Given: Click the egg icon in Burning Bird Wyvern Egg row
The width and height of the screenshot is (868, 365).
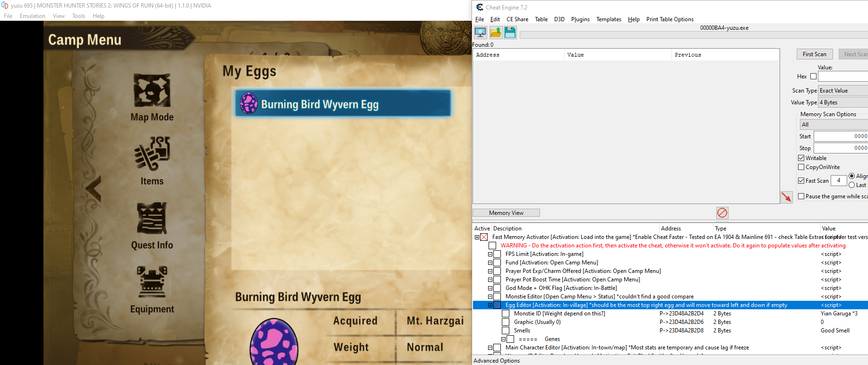Looking at the screenshot, I should [249, 103].
